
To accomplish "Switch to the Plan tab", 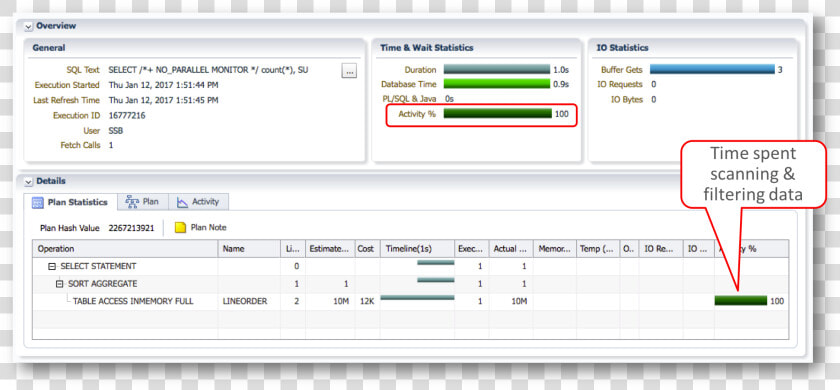I will [142, 201].
